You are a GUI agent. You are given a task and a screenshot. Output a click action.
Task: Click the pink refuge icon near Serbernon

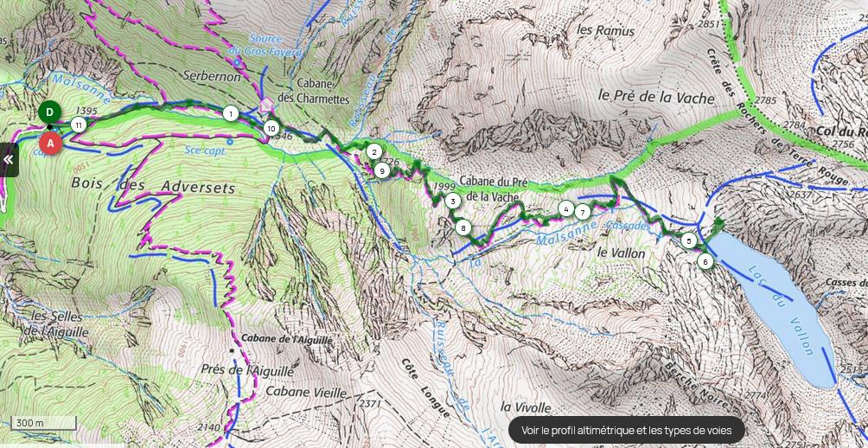(266, 105)
